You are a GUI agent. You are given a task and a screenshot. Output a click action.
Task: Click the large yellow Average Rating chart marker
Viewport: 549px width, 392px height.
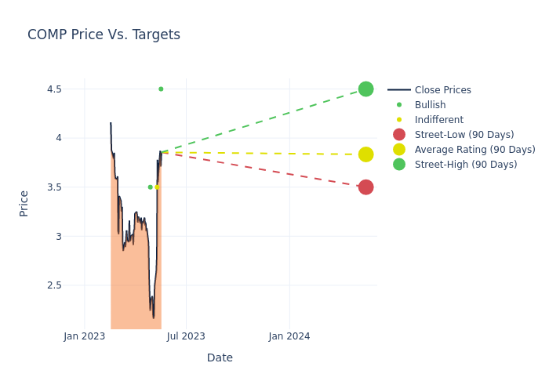(x=365, y=154)
